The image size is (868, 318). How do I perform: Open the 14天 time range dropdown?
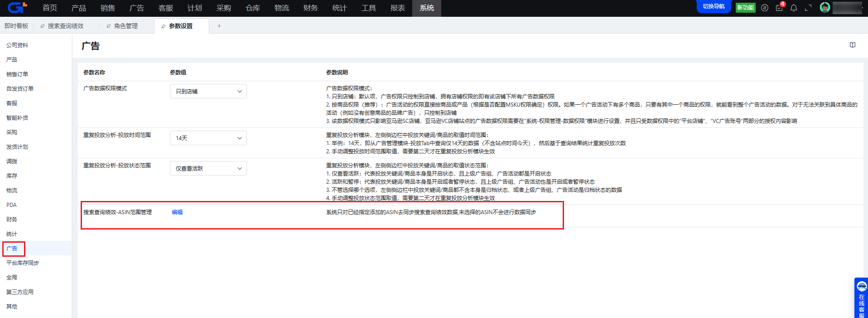(x=208, y=138)
